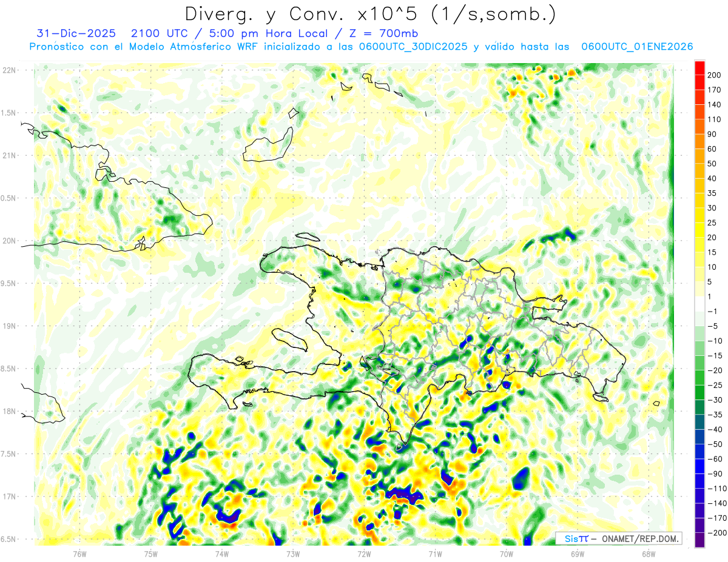
Task: Click the dark red swatch above the 200 label
Action: (699, 67)
